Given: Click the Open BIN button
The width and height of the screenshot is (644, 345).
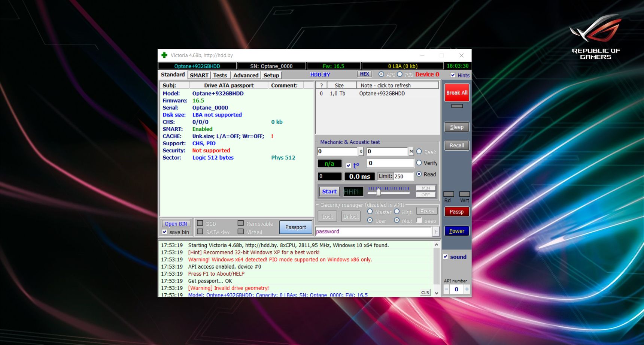Looking at the screenshot, I should click(x=176, y=224).
